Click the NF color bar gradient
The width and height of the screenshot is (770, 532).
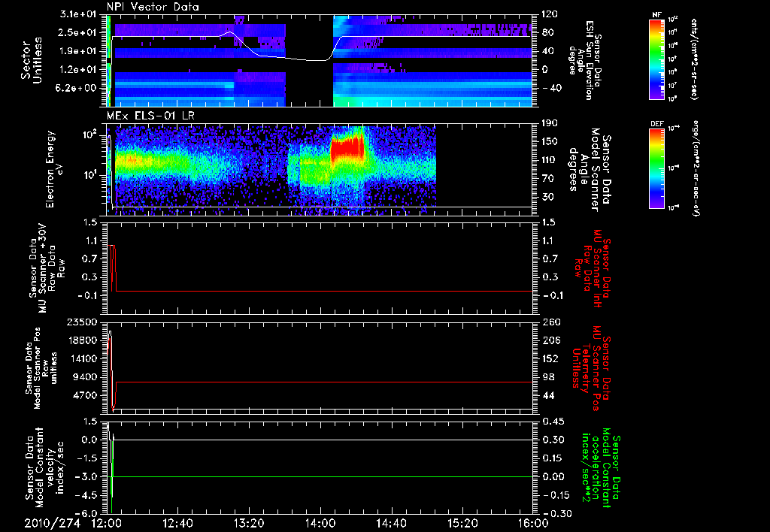657,59
